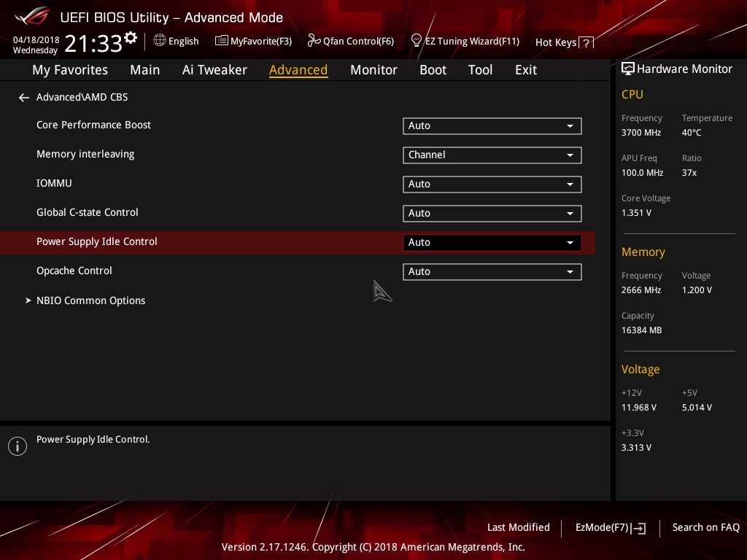Select the Core Performance Boost label
Image resolution: width=747 pixels, height=560 pixels.
click(x=94, y=125)
